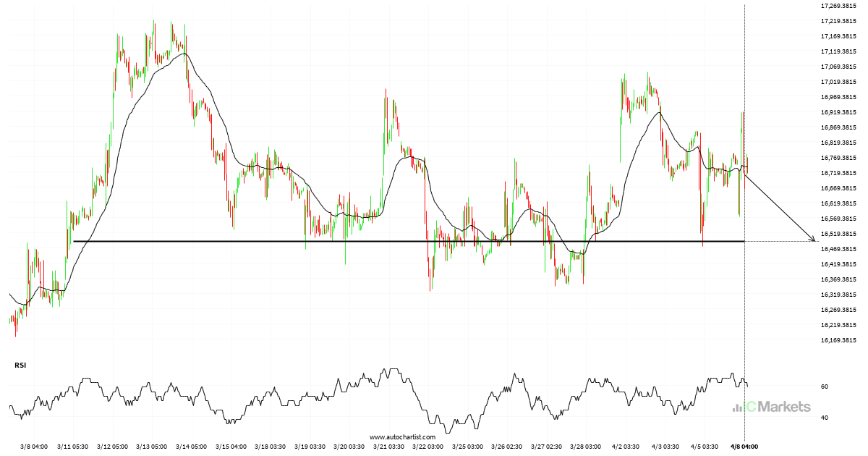Image resolution: width=868 pixels, height=456 pixels.
Task: Select the 16,419.3815 price axis value
Action: 839,264
